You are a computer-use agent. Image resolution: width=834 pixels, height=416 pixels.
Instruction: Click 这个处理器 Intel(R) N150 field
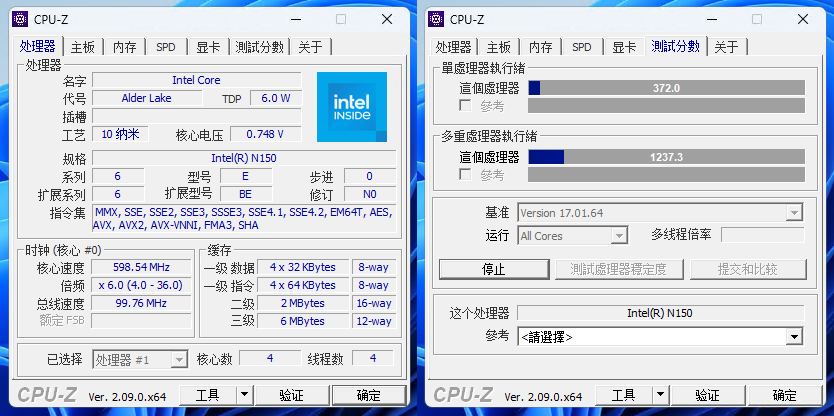(660, 313)
